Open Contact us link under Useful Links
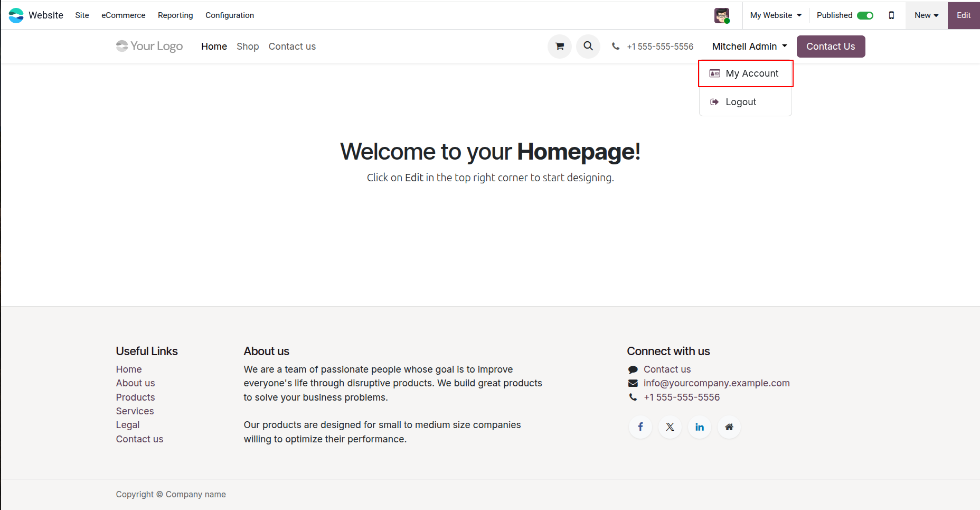Viewport: 980px width, 510px height. [x=139, y=439]
